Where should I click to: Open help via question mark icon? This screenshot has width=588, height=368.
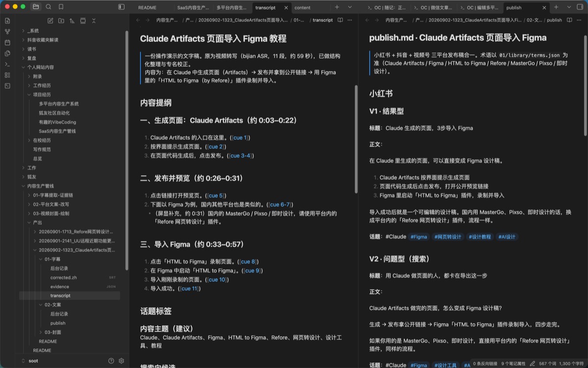point(111,361)
